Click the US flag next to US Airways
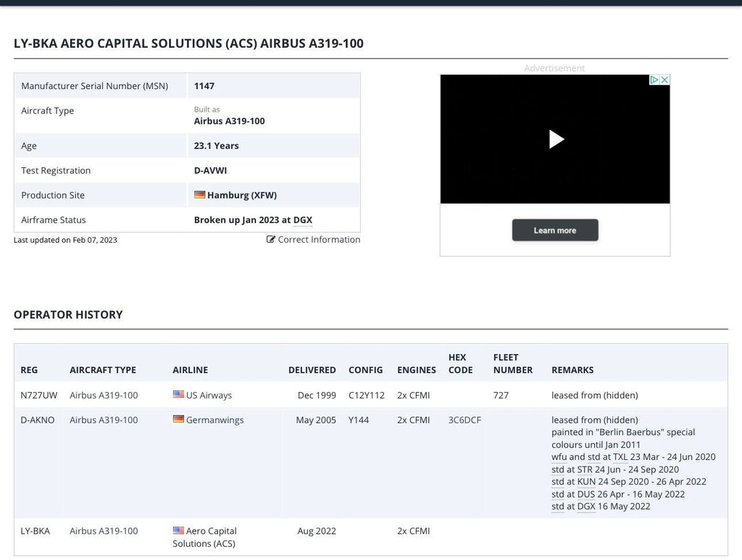 [178, 394]
